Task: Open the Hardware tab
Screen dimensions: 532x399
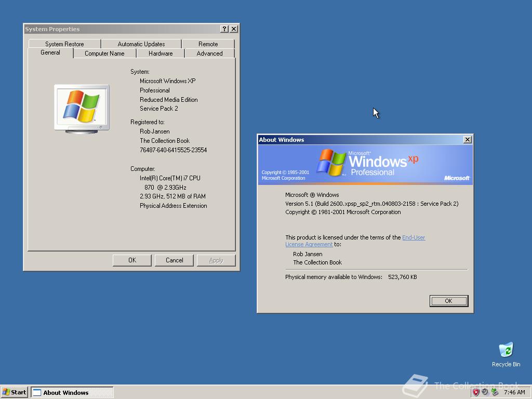Action: coord(161,54)
